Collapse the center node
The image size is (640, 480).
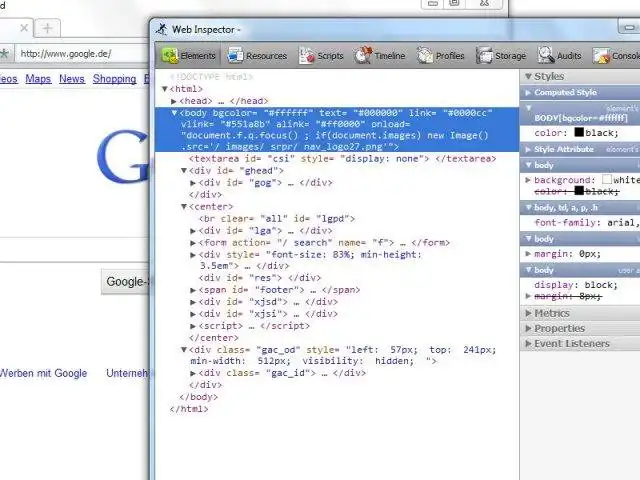[x=184, y=207]
